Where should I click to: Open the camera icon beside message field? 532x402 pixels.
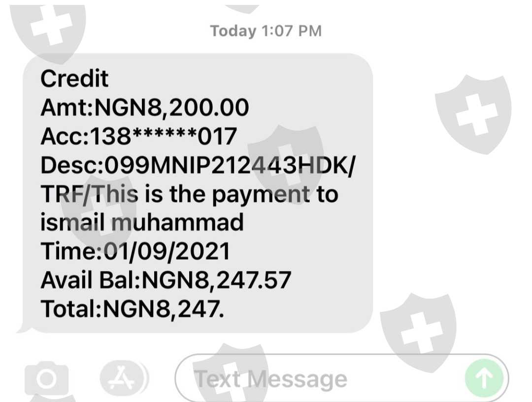click(46, 378)
